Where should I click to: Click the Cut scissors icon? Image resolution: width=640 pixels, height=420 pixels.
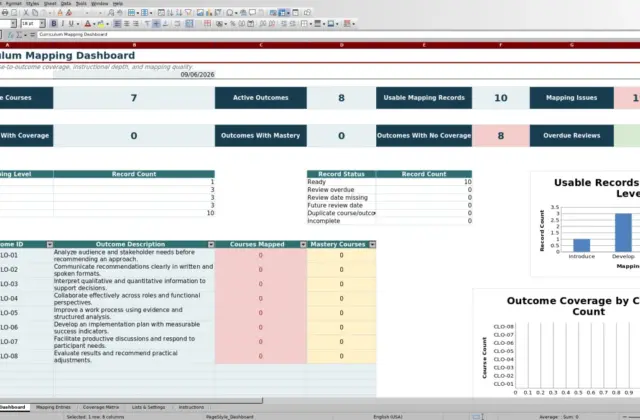[26, 13]
